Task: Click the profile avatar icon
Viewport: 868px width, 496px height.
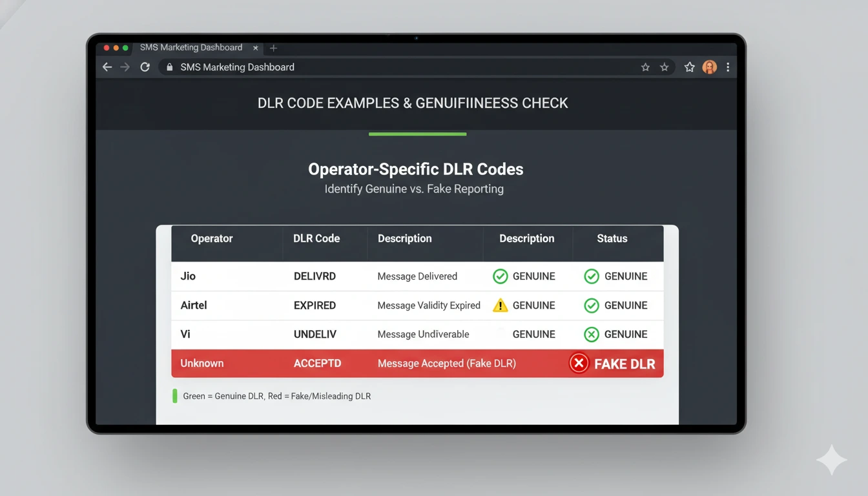Action: (709, 67)
